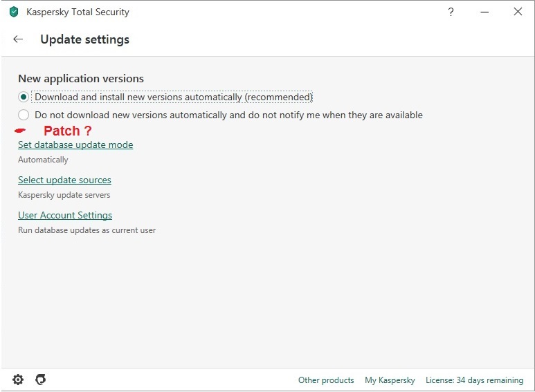Select download and install new versions automatically
Screen dimensions: 535x392
coord(24,97)
